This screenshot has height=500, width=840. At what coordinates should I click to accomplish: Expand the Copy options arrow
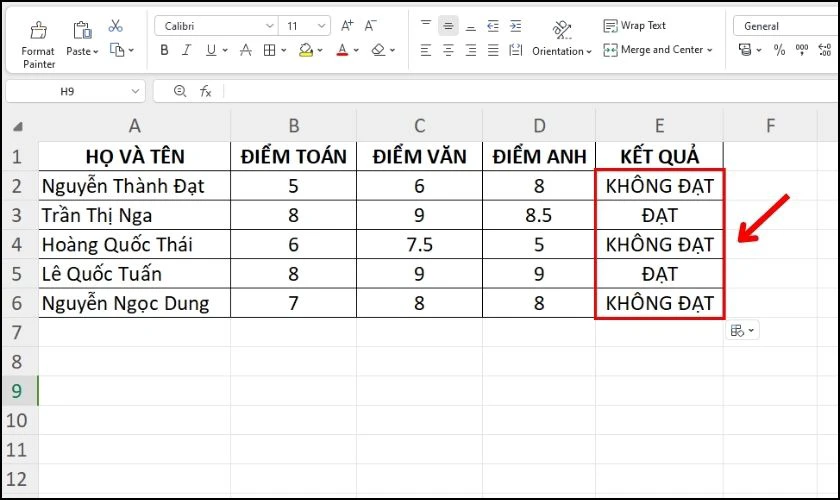click(x=131, y=50)
